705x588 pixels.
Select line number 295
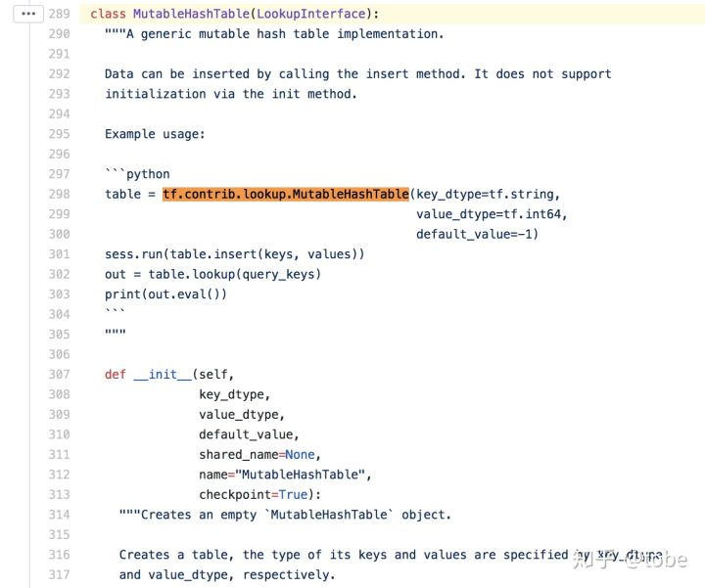60,134
